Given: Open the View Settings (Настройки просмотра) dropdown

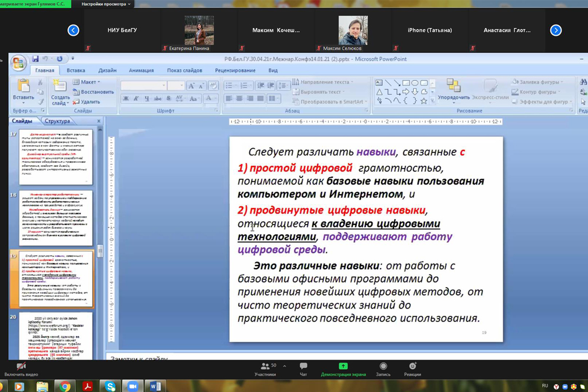Looking at the screenshot, I should (x=106, y=4).
